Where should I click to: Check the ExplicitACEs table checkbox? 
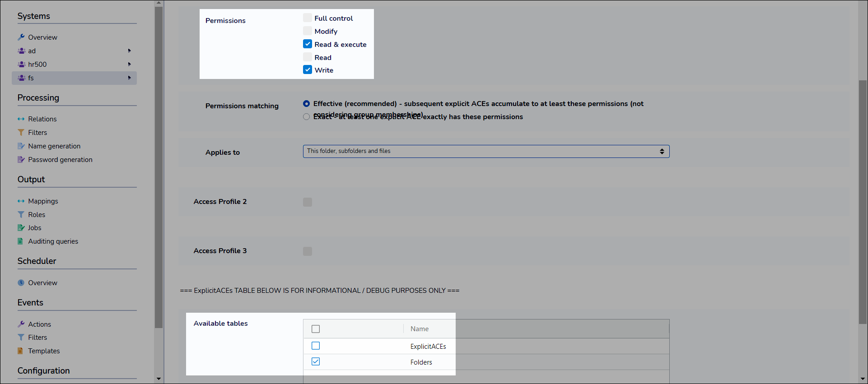pos(316,346)
